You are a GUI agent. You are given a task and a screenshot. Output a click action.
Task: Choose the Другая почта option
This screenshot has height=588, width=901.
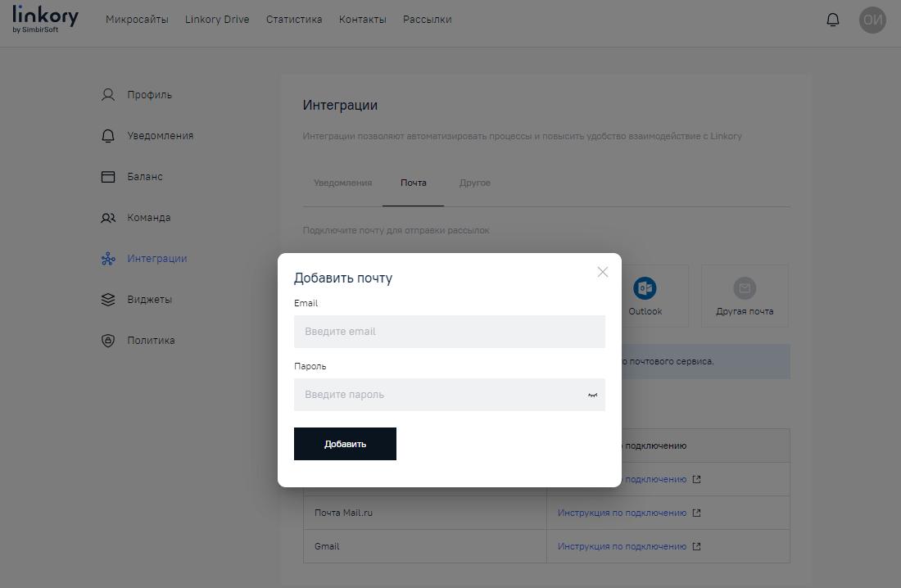click(744, 296)
